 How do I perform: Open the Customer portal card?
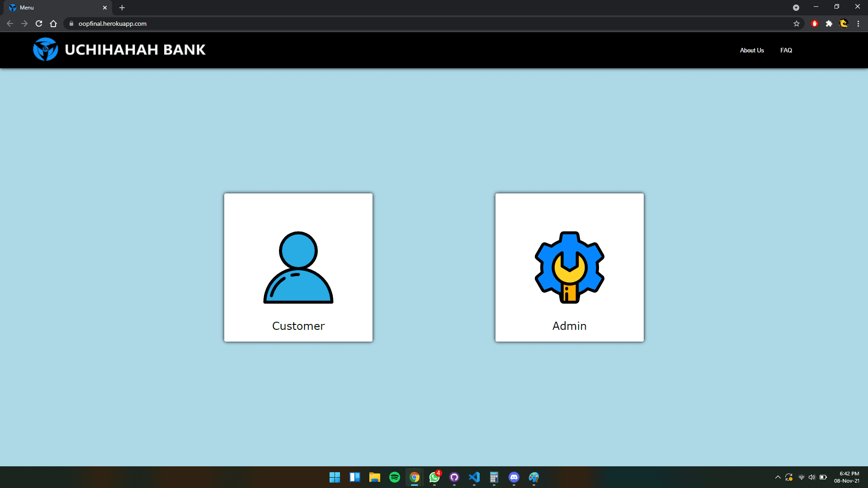[x=298, y=267]
